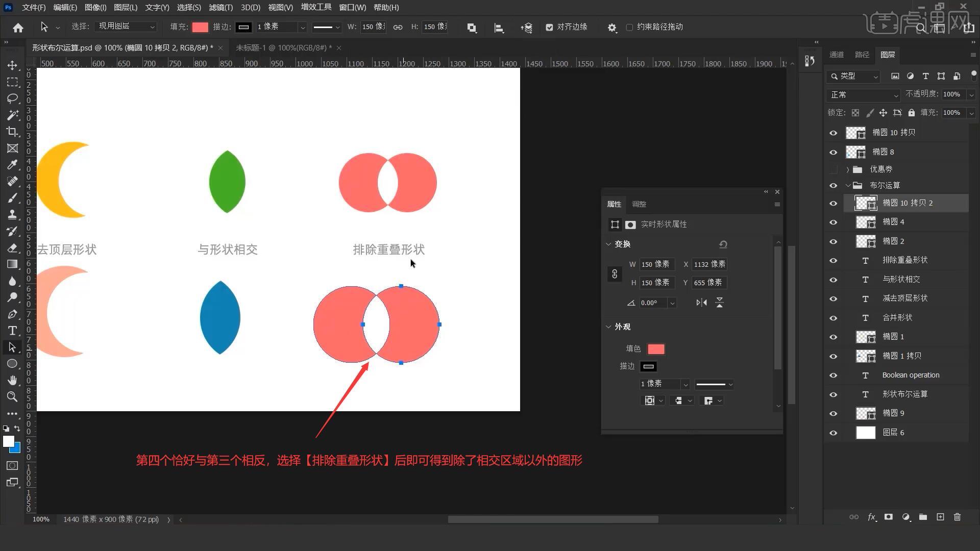The height and width of the screenshot is (551, 980).
Task: Select the Lasso tool
Action: [12, 98]
